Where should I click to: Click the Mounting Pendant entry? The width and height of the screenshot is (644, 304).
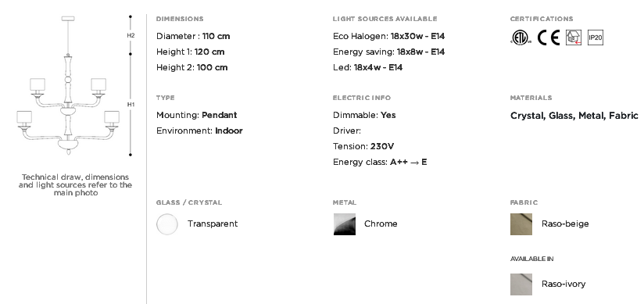click(197, 115)
